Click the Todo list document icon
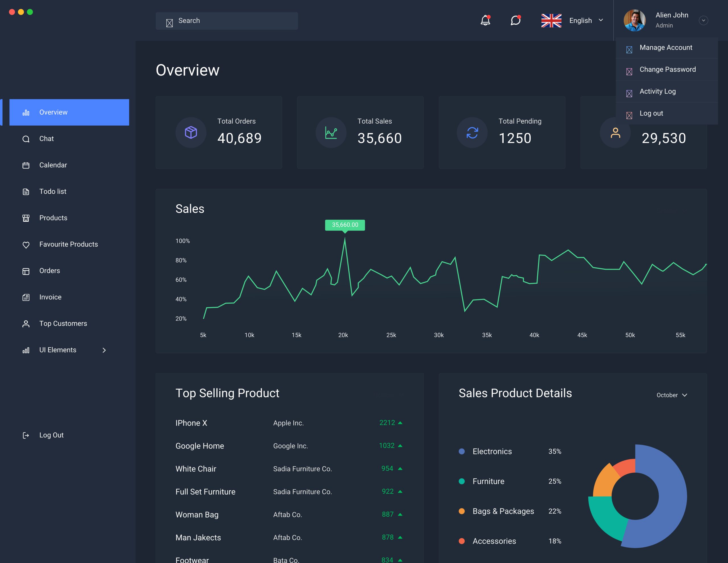 coord(26,192)
